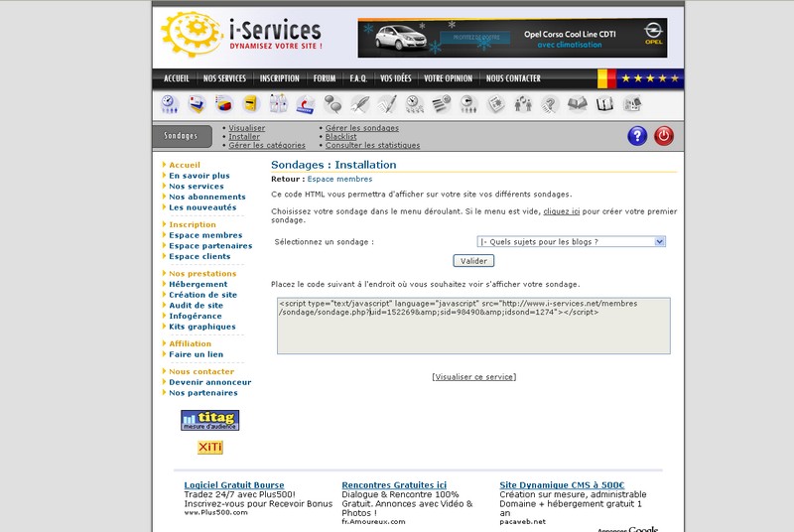Open the Site Dynamique CMS à 500€ ad

coord(562,485)
